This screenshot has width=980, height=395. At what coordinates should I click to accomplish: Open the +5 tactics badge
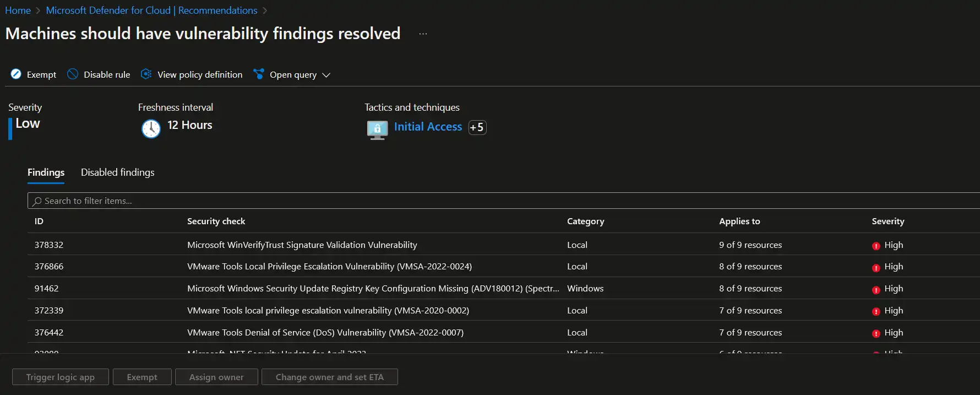tap(477, 127)
